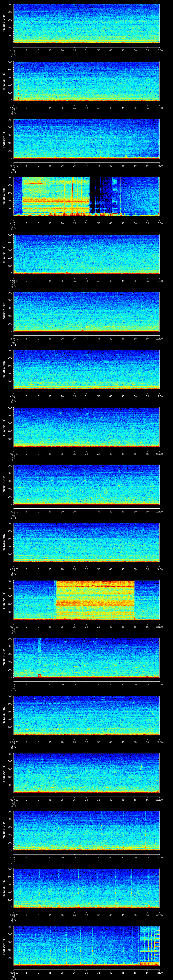Click the orange noise block in the 4:24 spectrogram
The width and height of the screenshot is (173, 980).
[95, 600]
